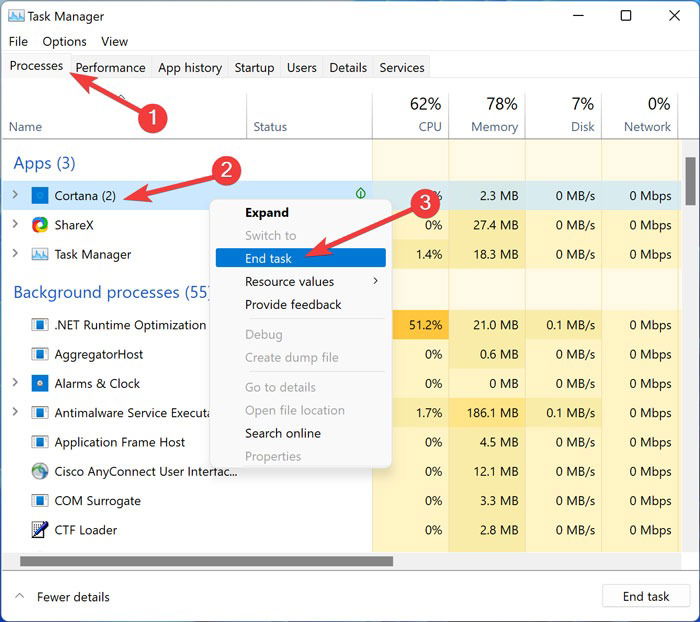The image size is (700, 622).
Task: Click the 51.2% CPU value cell
Action: coord(421,325)
